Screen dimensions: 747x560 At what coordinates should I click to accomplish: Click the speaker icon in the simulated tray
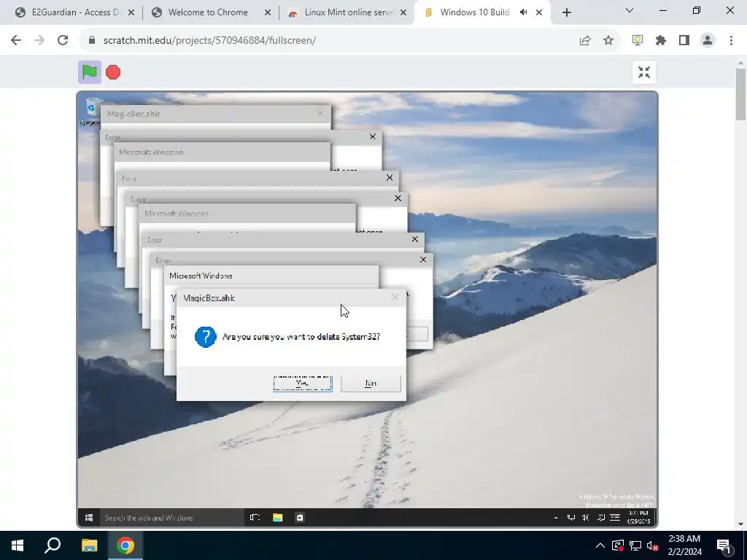tap(586, 518)
